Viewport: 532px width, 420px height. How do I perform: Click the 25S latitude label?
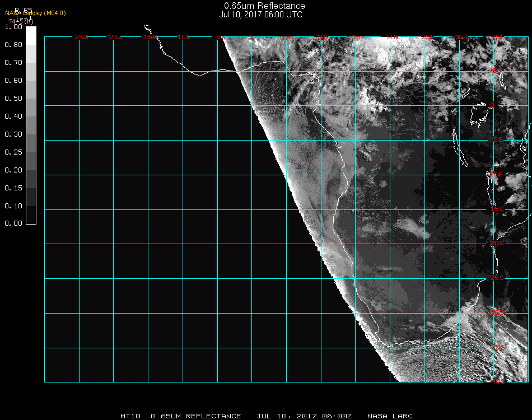point(497,278)
